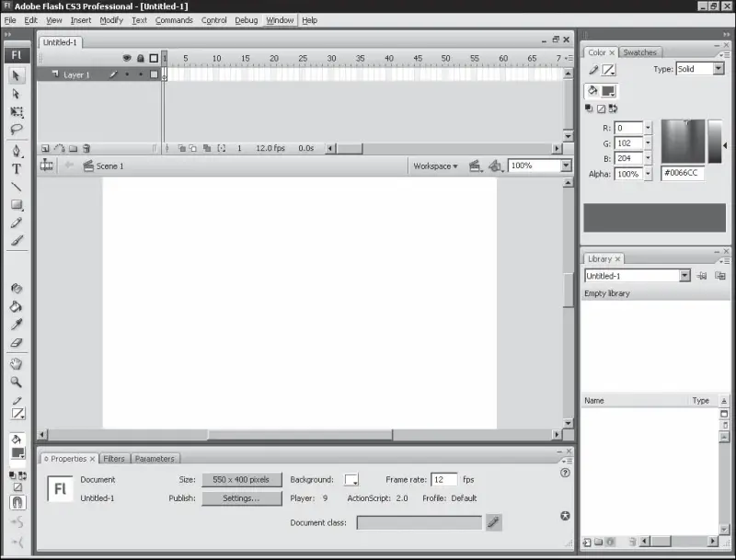Image resolution: width=736 pixels, height=560 pixels.
Task: Select the Lasso tool
Action: coord(17,130)
